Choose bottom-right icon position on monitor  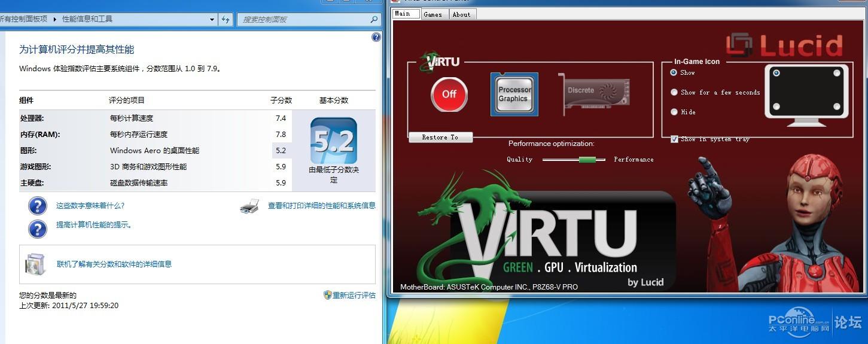point(837,107)
